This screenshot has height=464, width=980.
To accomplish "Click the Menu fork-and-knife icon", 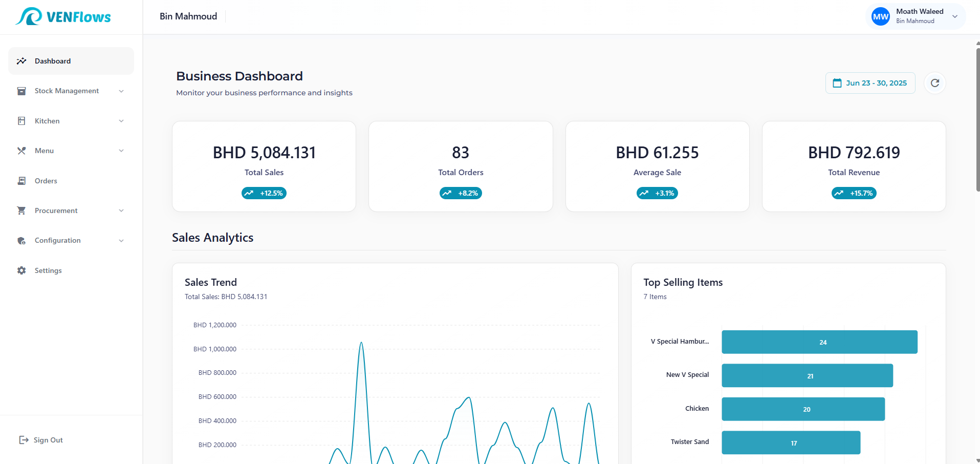I will pyautogui.click(x=21, y=151).
